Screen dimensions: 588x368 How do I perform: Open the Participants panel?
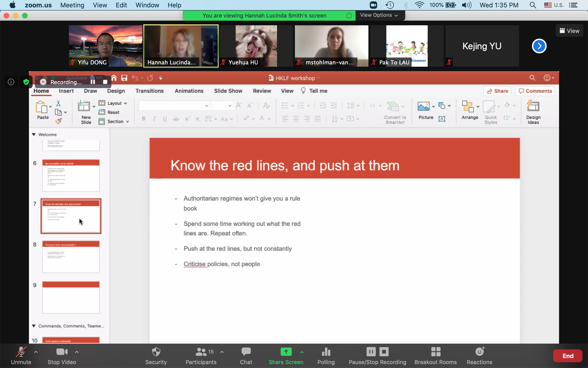(x=201, y=356)
